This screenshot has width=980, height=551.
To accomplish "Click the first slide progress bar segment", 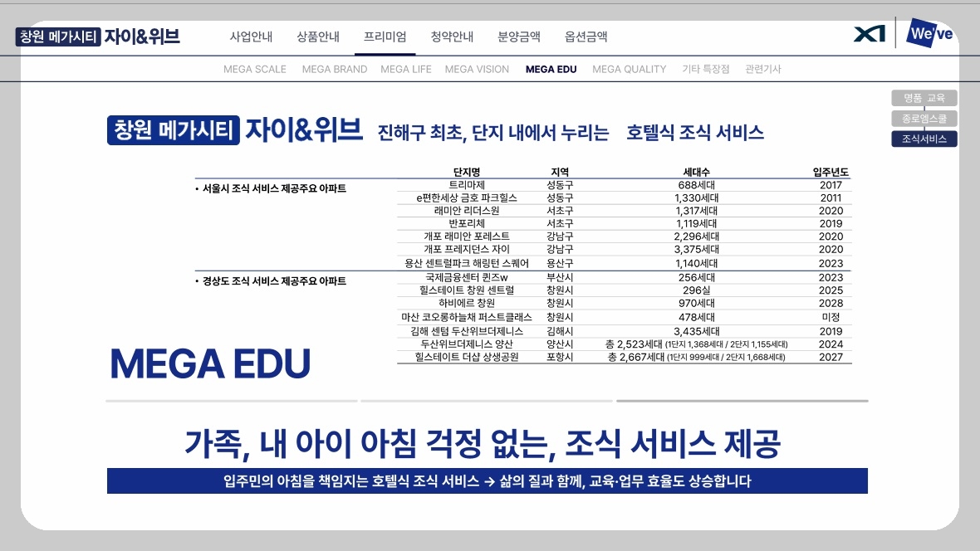I will click(x=231, y=401).
